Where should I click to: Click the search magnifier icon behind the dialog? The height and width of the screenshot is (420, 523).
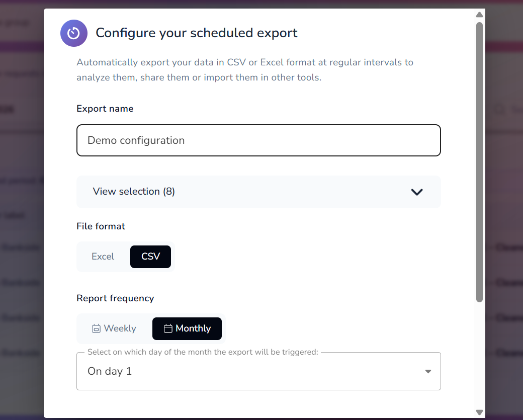click(498, 109)
